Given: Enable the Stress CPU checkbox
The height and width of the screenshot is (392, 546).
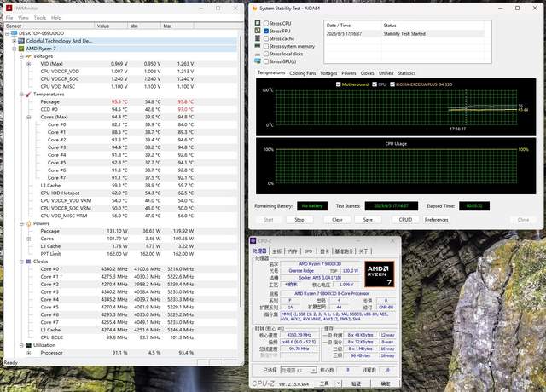Looking at the screenshot, I should click(266, 23).
